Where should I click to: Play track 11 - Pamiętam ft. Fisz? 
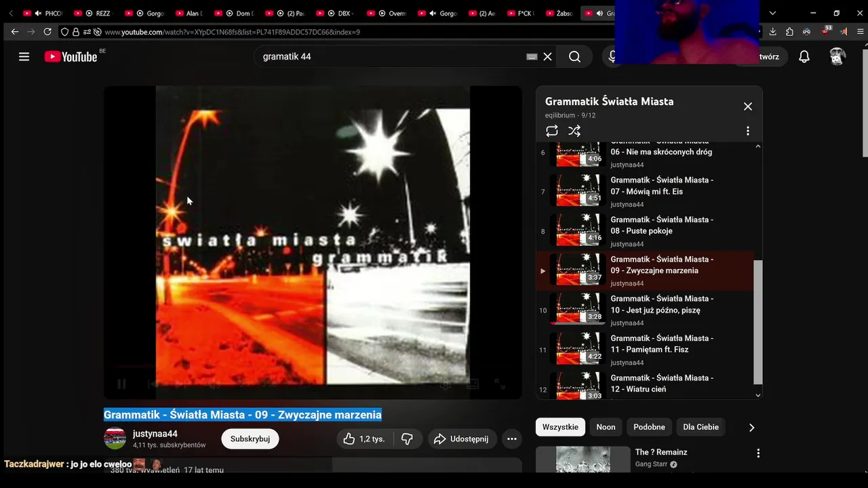[x=645, y=350]
